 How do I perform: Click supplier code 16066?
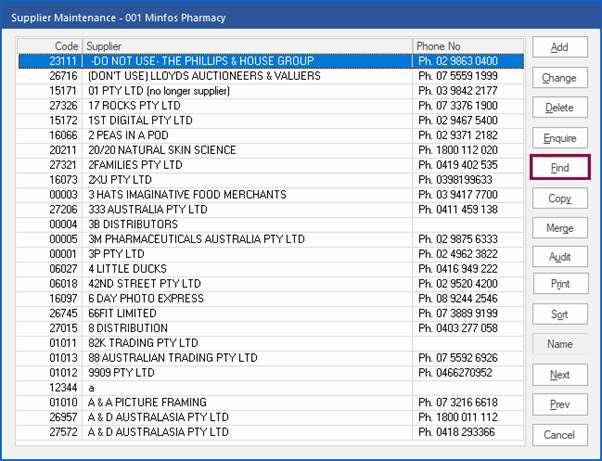(x=63, y=135)
